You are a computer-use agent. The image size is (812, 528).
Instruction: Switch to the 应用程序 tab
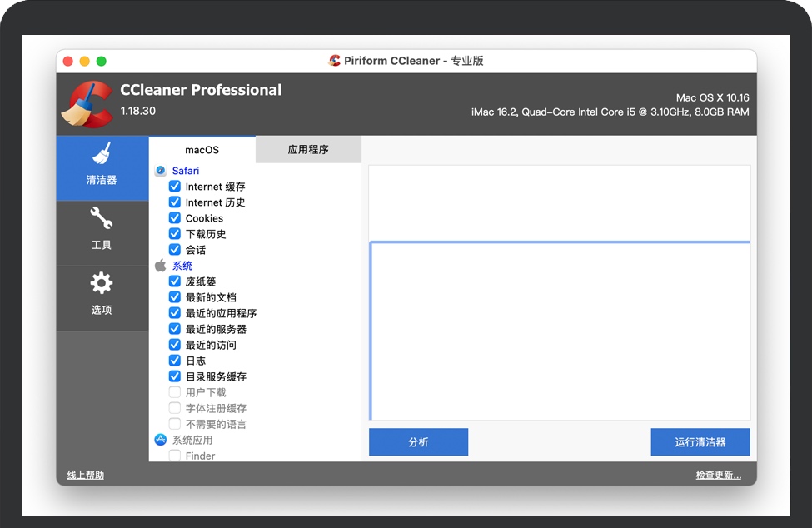coord(308,150)
